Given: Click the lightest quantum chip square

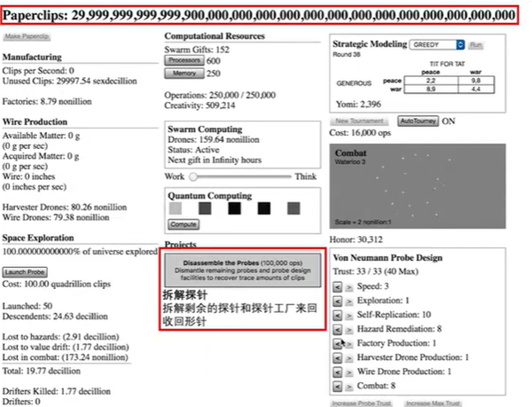Looking at the screenshot, I should click(176, 208).
